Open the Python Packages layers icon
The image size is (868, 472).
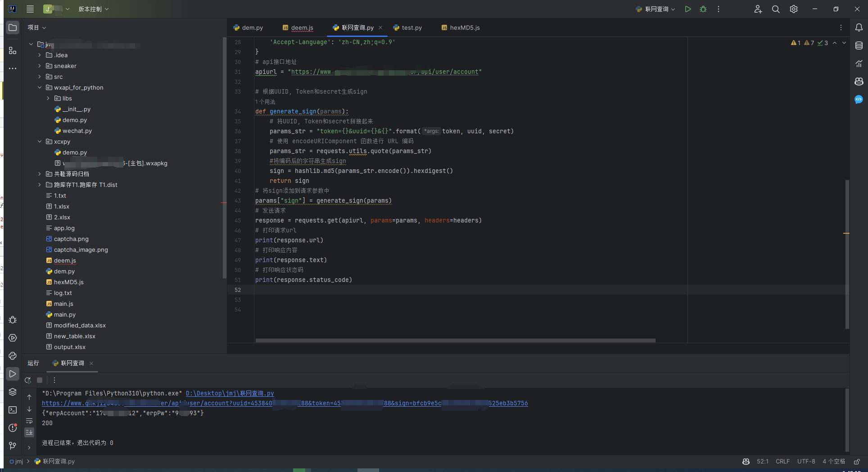tap(13, 392)
